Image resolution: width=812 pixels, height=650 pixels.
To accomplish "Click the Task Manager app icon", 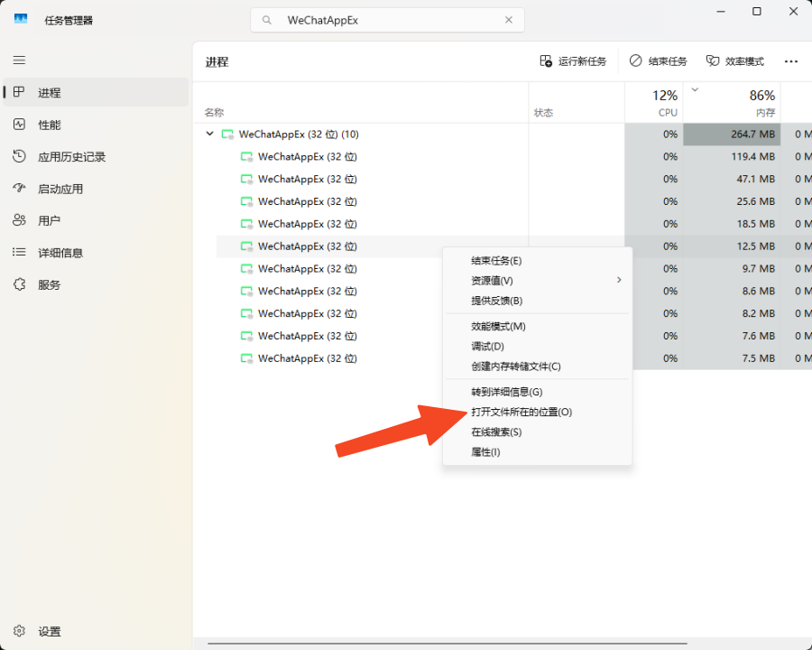I will pos(21,19).
